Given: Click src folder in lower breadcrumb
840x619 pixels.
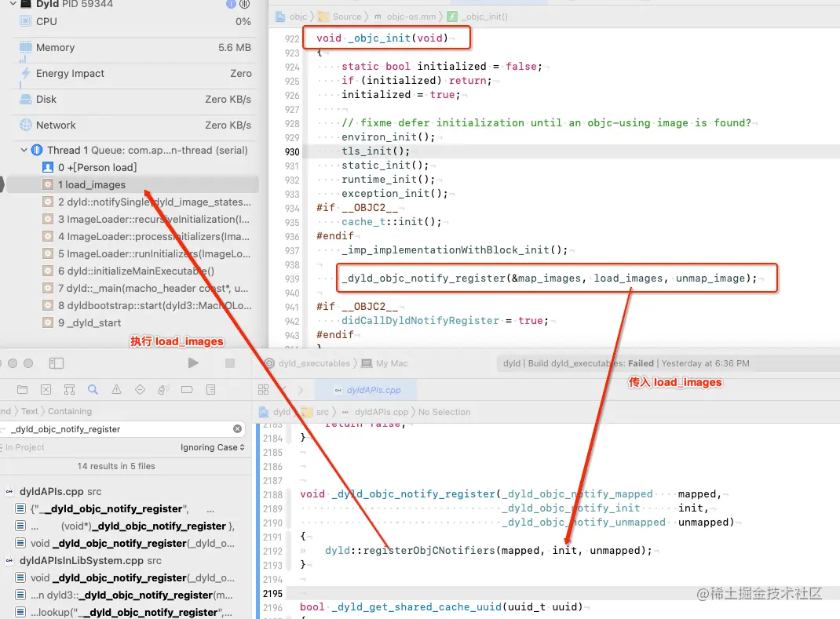Looking at the screenshot, I should pos(316,412).
